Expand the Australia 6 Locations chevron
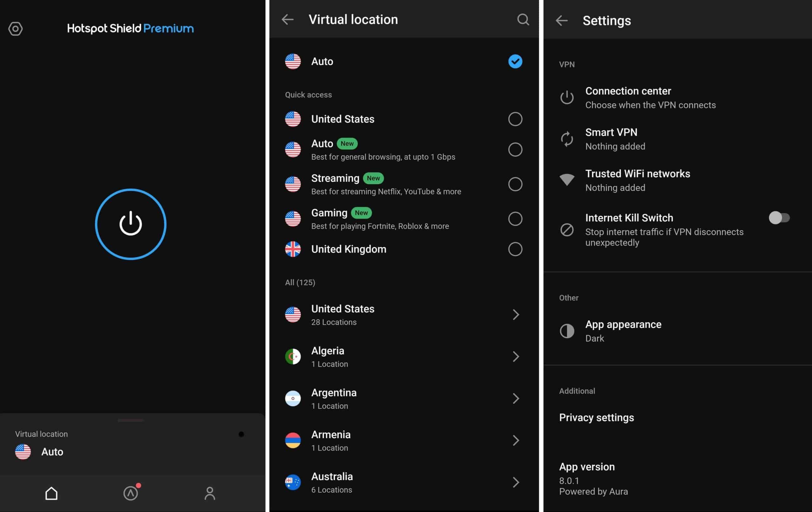The height and width of the screenshot is (512, 812). point(516,482)
